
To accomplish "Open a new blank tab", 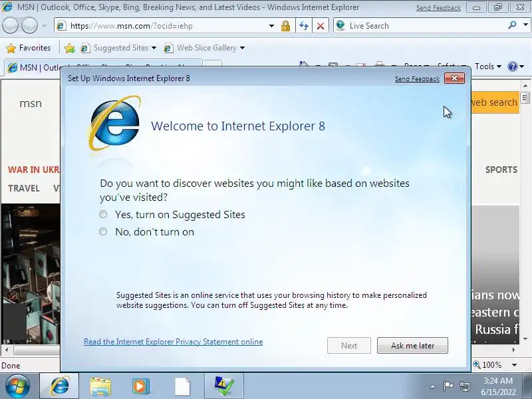I will [x=213, y=64].
